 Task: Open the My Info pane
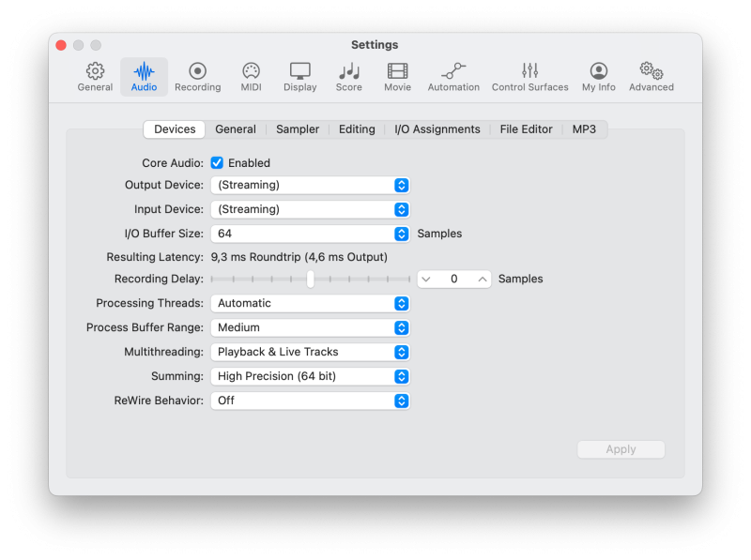click(598, 77)
